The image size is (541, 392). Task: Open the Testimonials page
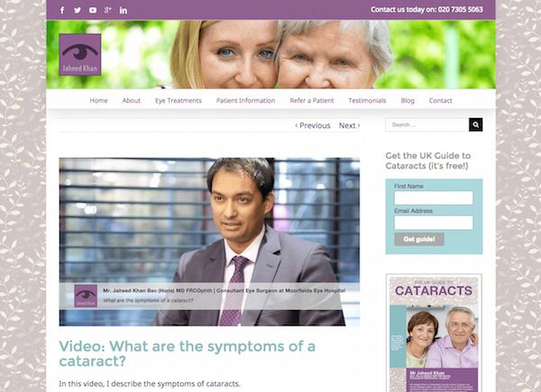point(367,100)
